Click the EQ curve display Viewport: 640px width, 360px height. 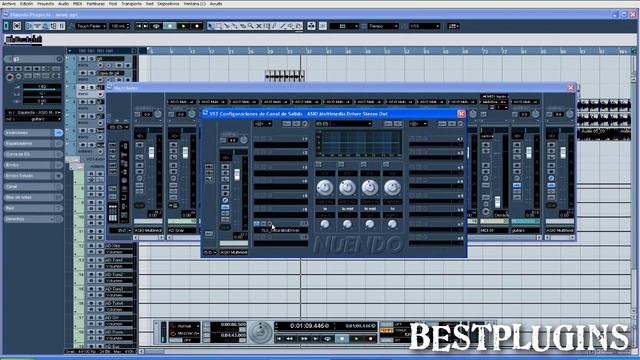point(358,143)
